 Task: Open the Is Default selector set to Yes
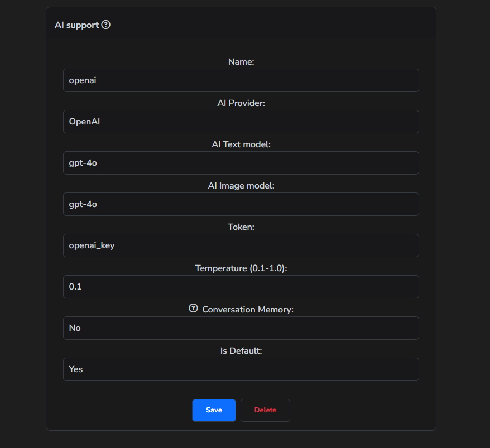[241, 369]
